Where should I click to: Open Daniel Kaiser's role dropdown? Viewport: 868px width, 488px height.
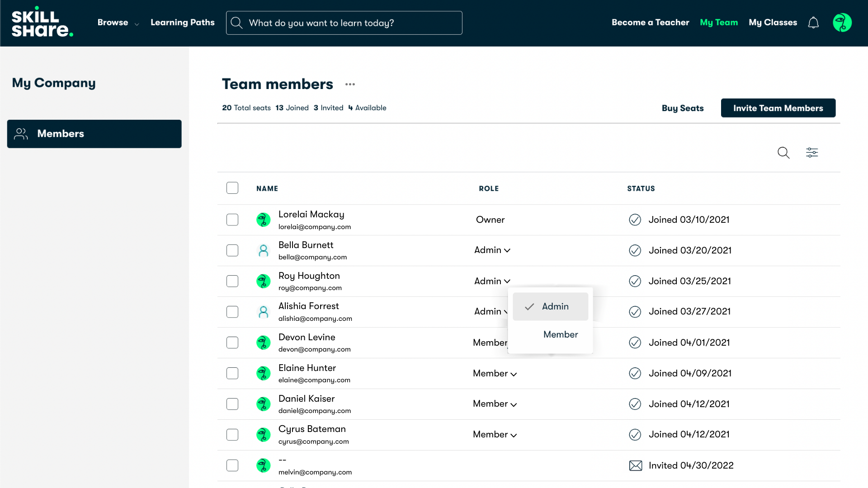(x=494, y=404)
